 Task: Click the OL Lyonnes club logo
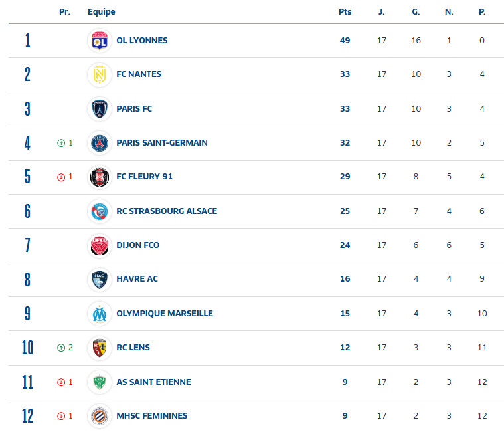[x=100, y=41]
